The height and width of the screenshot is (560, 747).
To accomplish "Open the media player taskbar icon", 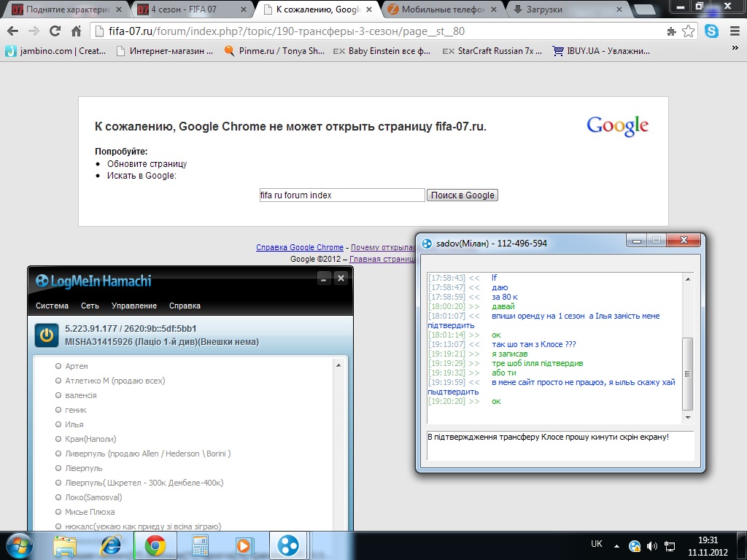I will (245, 546).
